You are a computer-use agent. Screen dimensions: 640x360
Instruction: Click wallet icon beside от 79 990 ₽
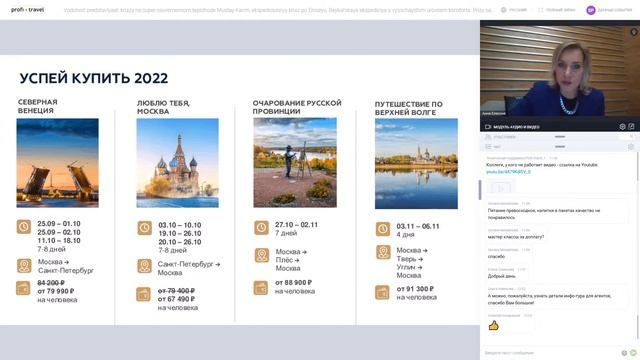pos(23,288)
